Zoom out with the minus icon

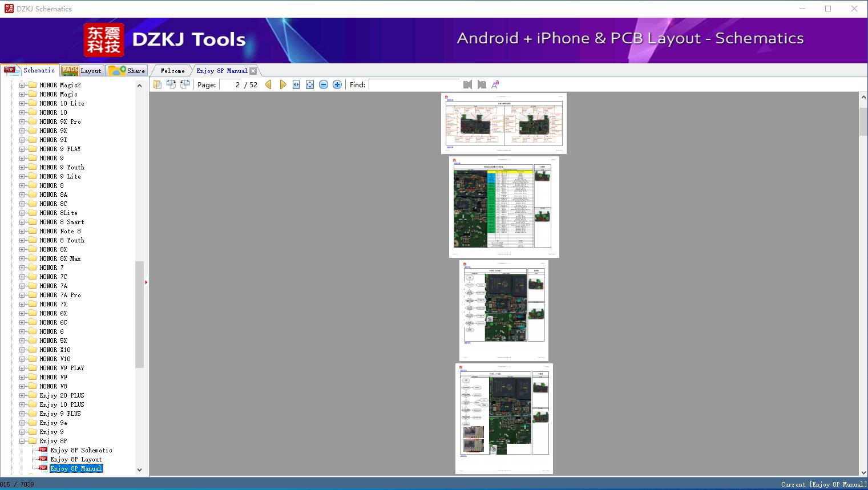point(324,84)
